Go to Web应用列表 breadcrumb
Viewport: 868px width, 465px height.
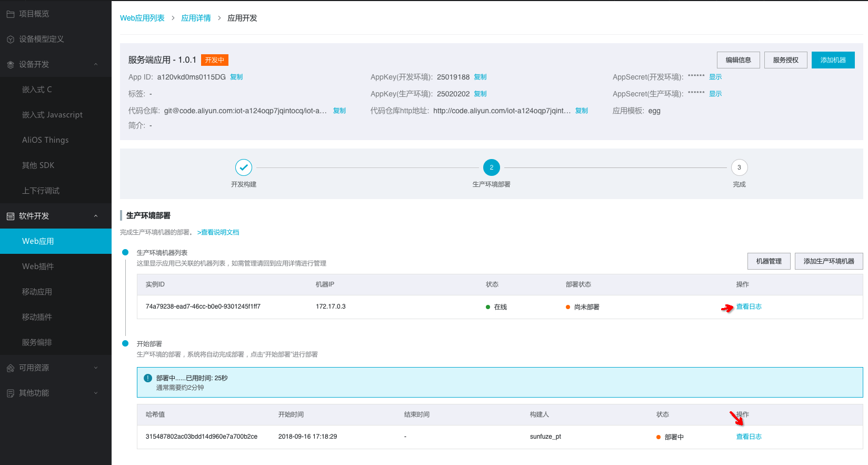point(142,18)
